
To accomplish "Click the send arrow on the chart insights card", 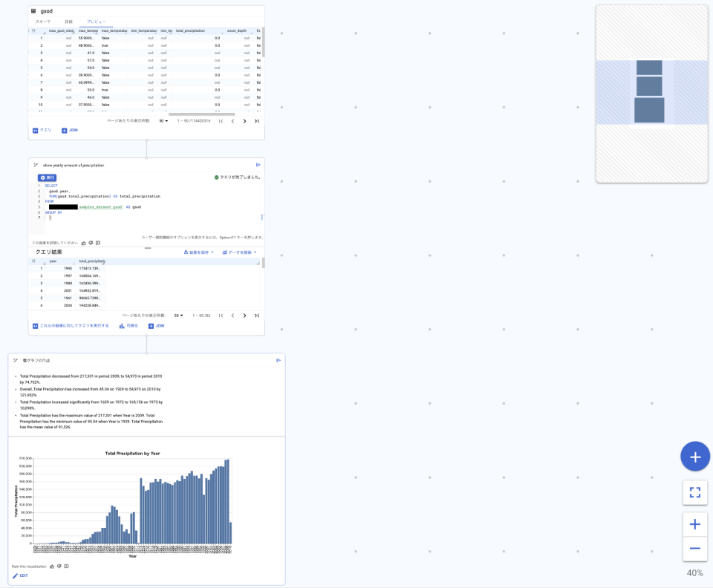I will pyautogui.click(x=279, y=359).
